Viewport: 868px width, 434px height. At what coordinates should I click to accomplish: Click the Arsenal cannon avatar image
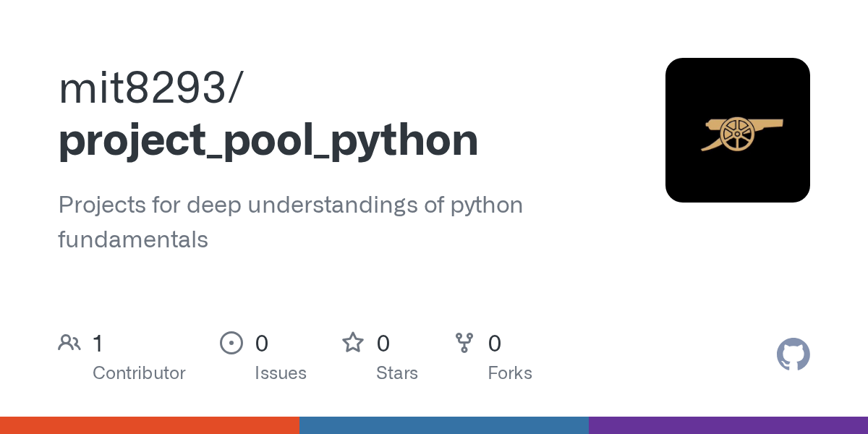[738, 129]
